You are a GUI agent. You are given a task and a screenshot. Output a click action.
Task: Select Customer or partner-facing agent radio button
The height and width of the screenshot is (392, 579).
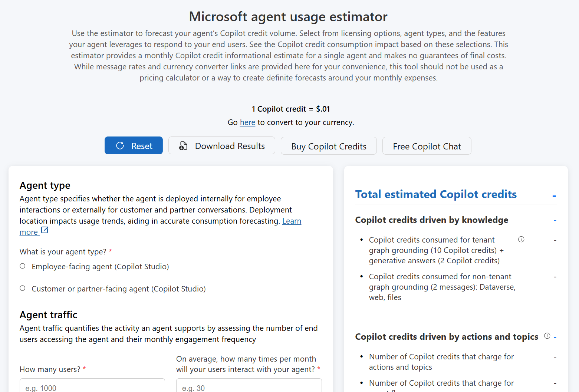pyautogui.click(x=23, y=289)
